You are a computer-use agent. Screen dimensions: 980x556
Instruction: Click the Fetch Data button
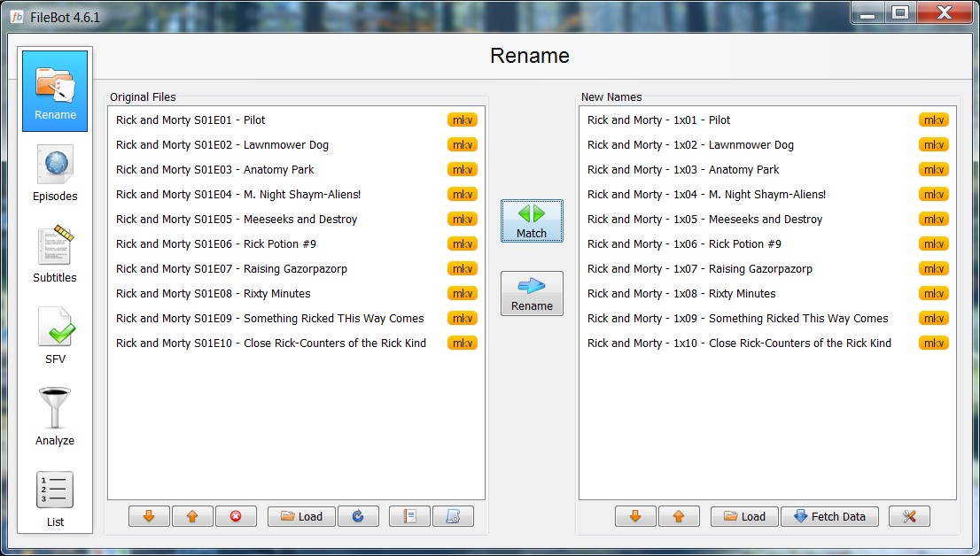coord(830,517)
